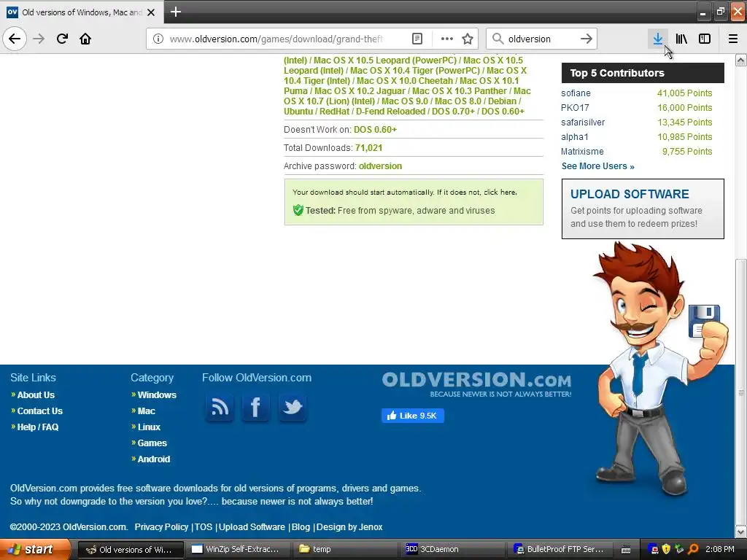
Task: Open Windows category footer link
Action: pos(157,395)
